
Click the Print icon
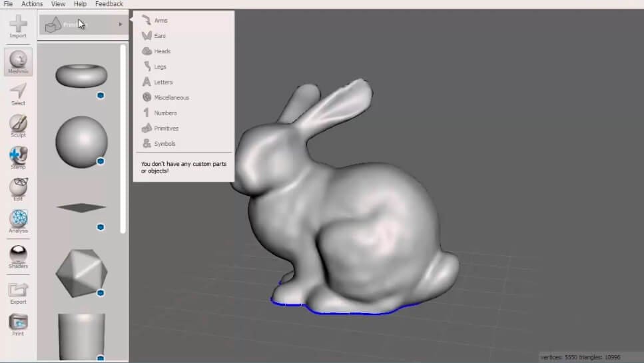(x=18, y=324)
